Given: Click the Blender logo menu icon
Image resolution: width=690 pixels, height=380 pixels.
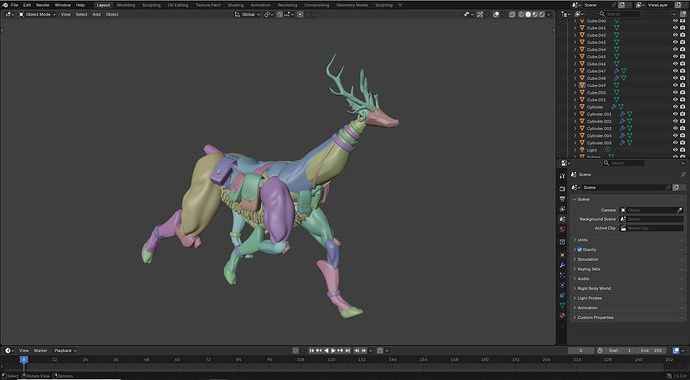Looking at the screenshot, I should click(x=5, y=5).
